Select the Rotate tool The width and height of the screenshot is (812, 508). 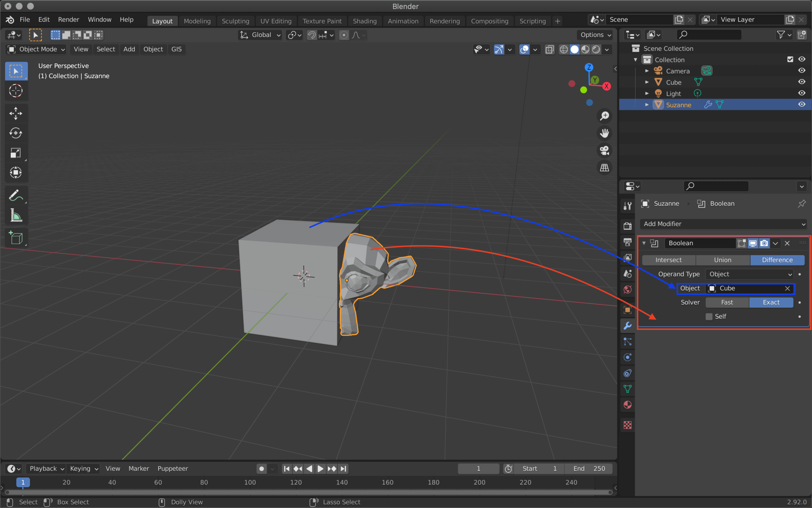coord(16,133)
